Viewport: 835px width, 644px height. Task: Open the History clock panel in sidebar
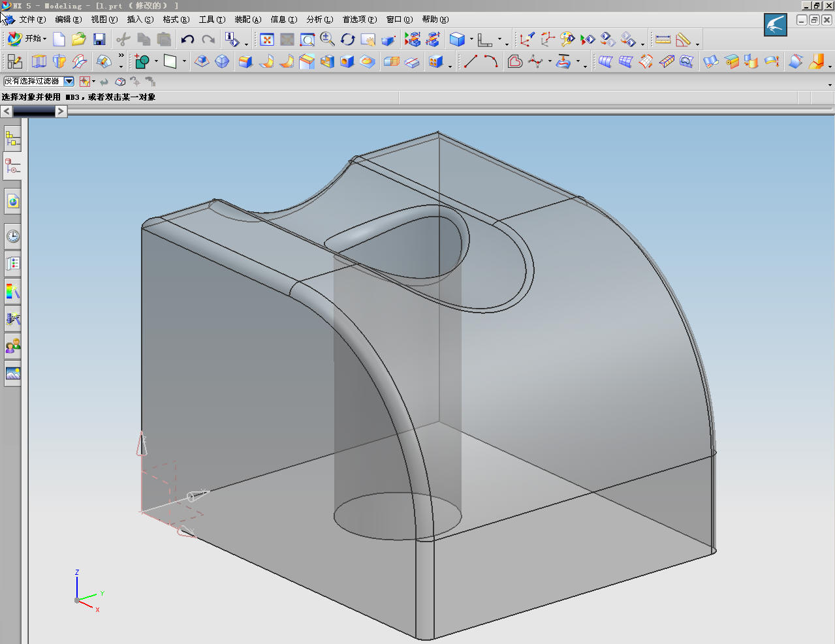(12, 236)
